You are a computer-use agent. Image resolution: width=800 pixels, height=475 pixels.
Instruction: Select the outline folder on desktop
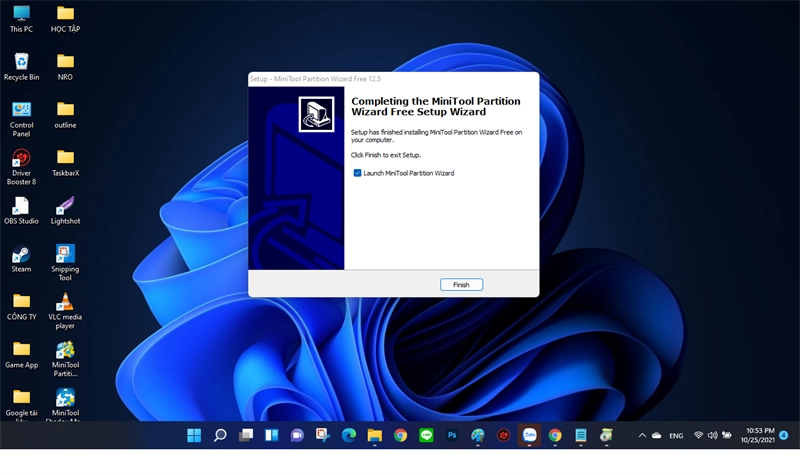tap(65, 115)
